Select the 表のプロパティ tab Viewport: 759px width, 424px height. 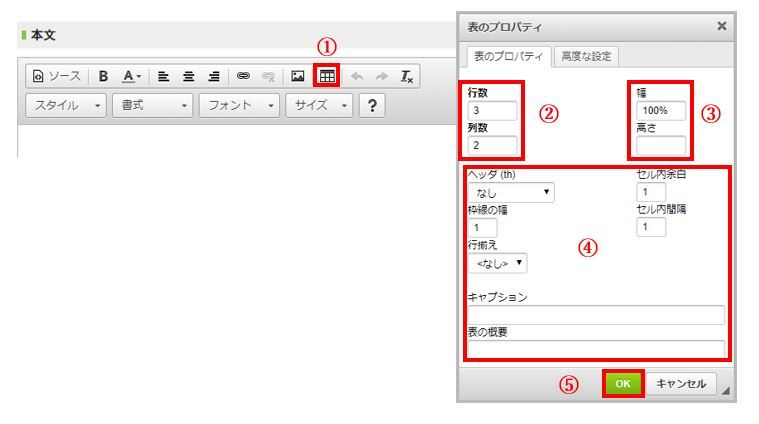click(x=508, y=57)
